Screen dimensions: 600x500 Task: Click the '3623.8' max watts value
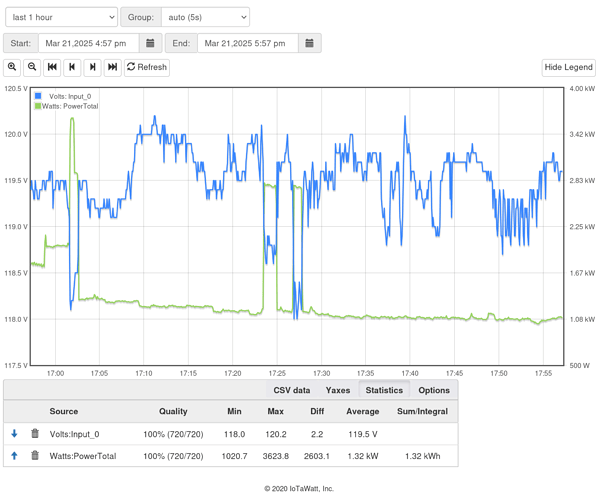[x=276, y=456]
